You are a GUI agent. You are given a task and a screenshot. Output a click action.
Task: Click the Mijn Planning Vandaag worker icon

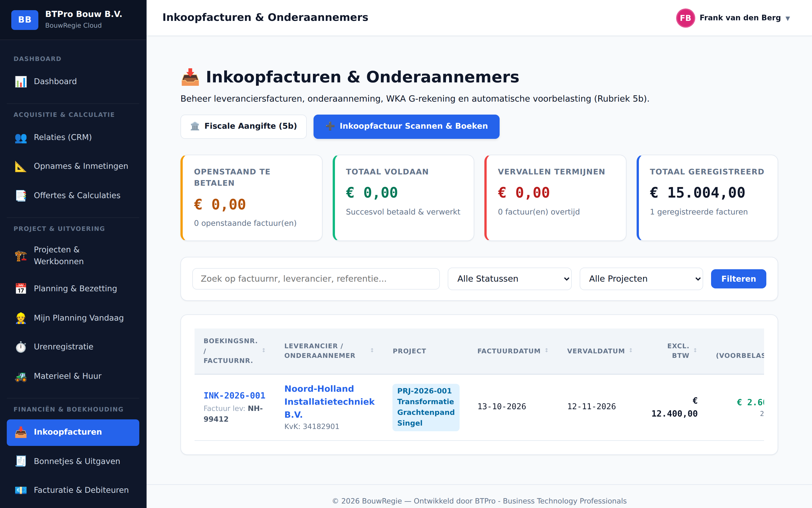click(x=21, y=318)
